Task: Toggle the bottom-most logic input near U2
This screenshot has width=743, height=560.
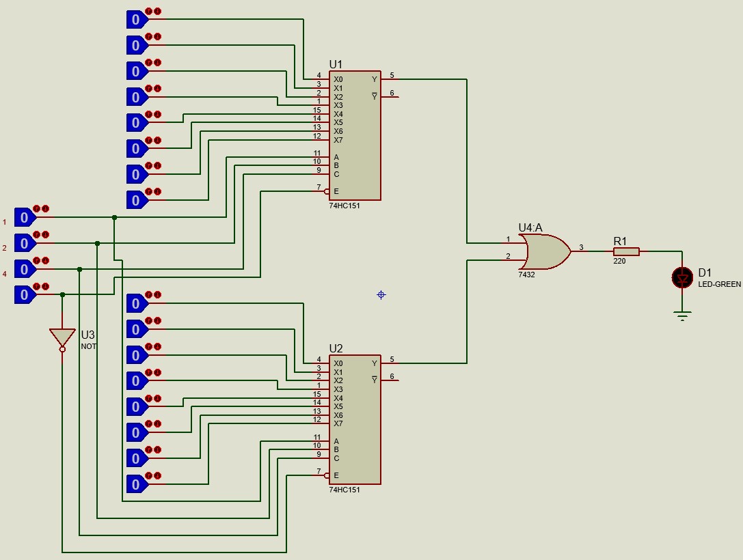Action: click(x=134, y=481)
